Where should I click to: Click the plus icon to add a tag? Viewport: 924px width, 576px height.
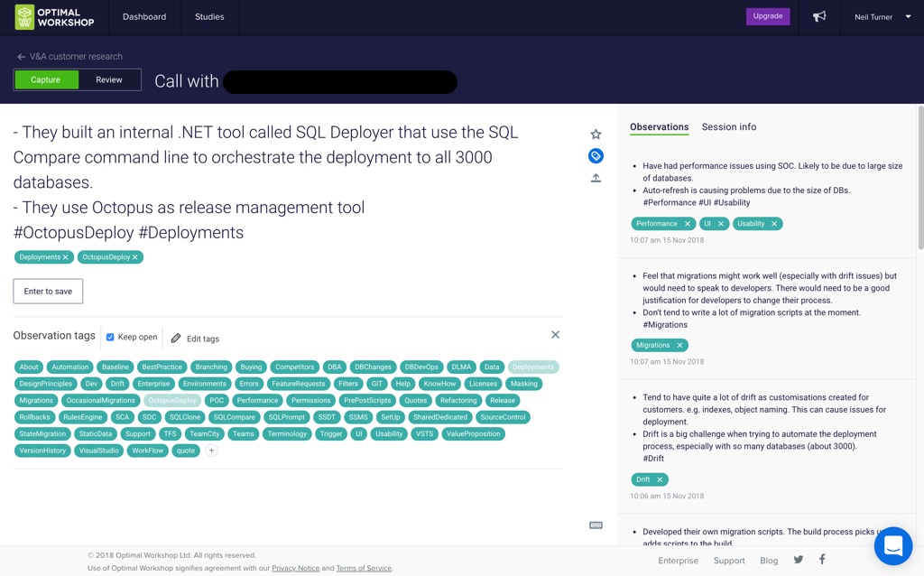pos(211,451)
